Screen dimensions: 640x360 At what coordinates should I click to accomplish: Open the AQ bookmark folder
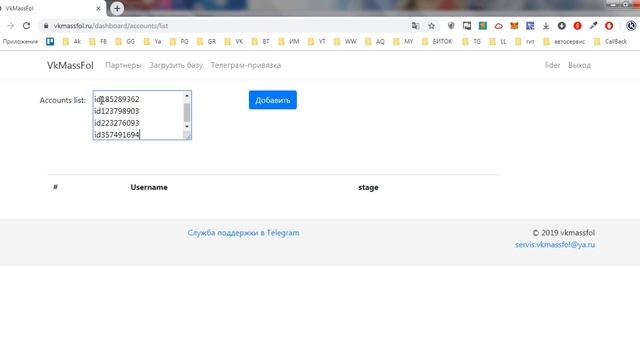(x=375, y=41)
